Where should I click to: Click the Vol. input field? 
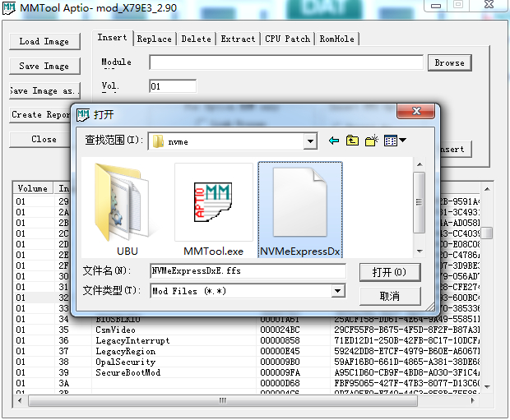coord(173,86)
